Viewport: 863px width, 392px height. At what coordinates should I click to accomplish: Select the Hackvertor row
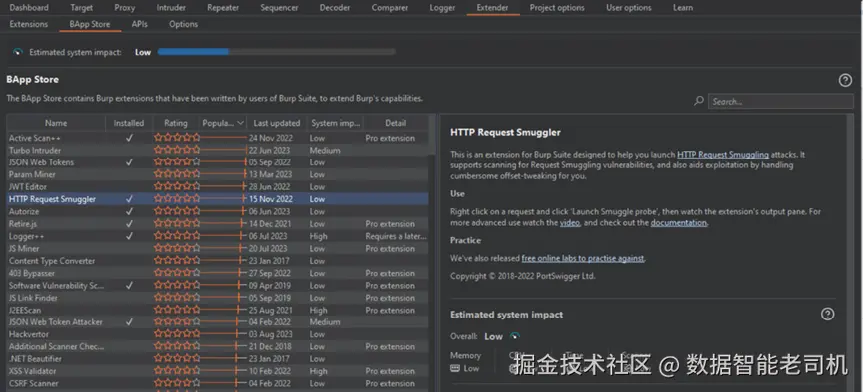click(217, 334)
